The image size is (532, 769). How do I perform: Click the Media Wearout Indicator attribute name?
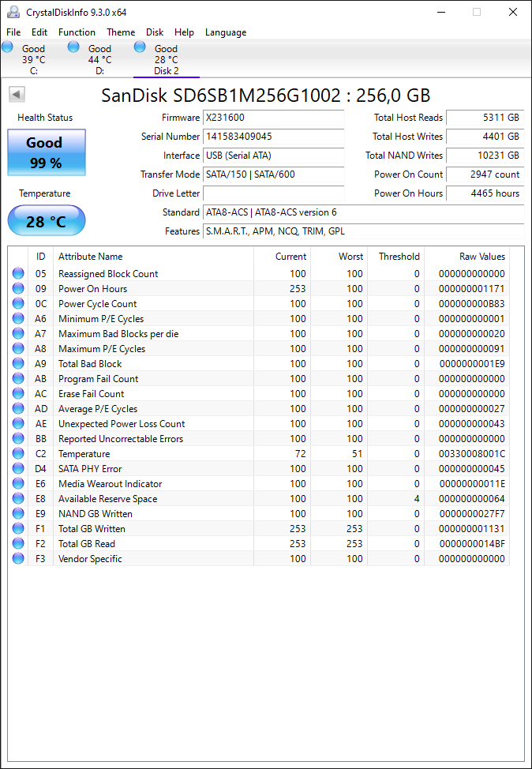(x=111, y=483)
